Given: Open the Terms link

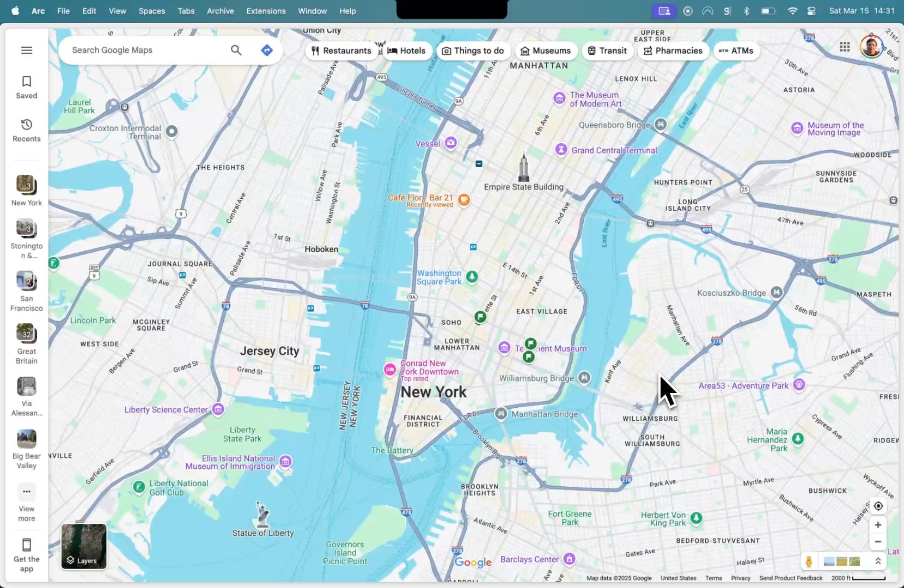Looking at the screenshot, I should [713, 578].
